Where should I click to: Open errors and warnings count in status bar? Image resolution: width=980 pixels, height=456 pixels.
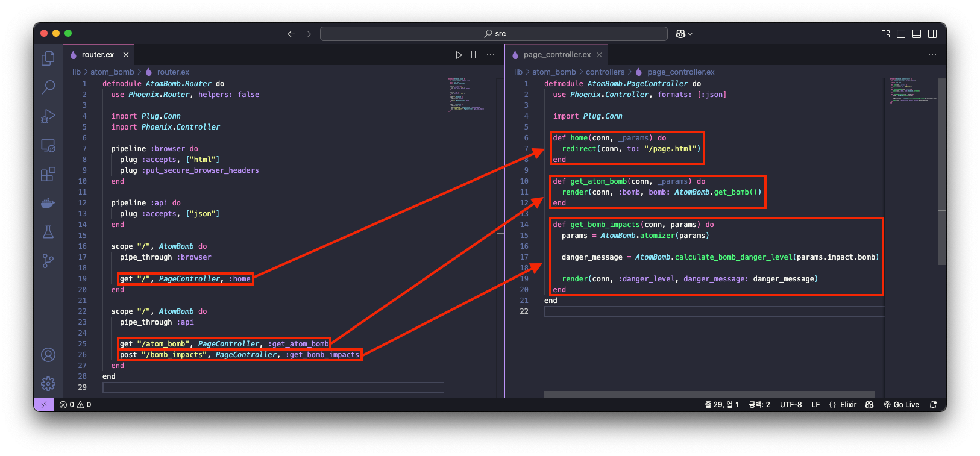(x=75, y=405)
